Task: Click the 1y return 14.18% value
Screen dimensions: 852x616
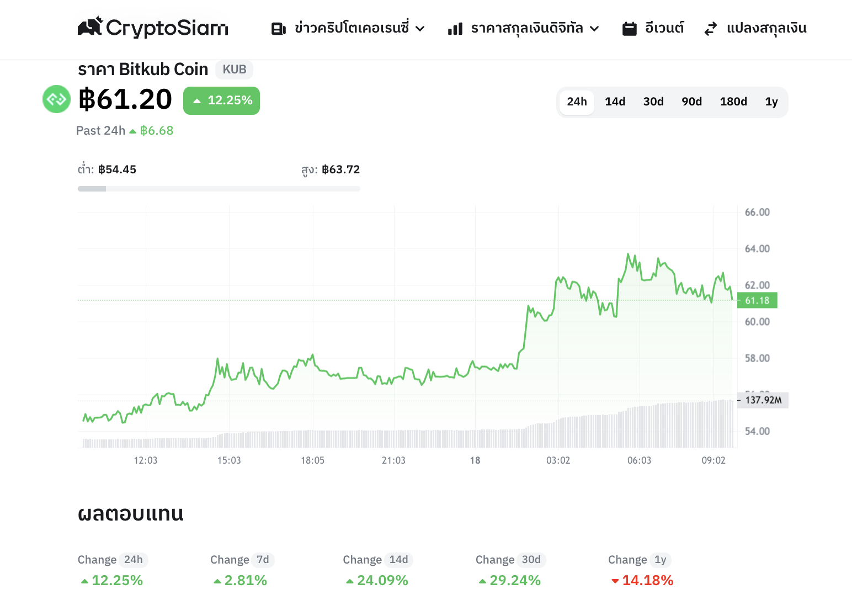Action: click(x=642, y=581)
